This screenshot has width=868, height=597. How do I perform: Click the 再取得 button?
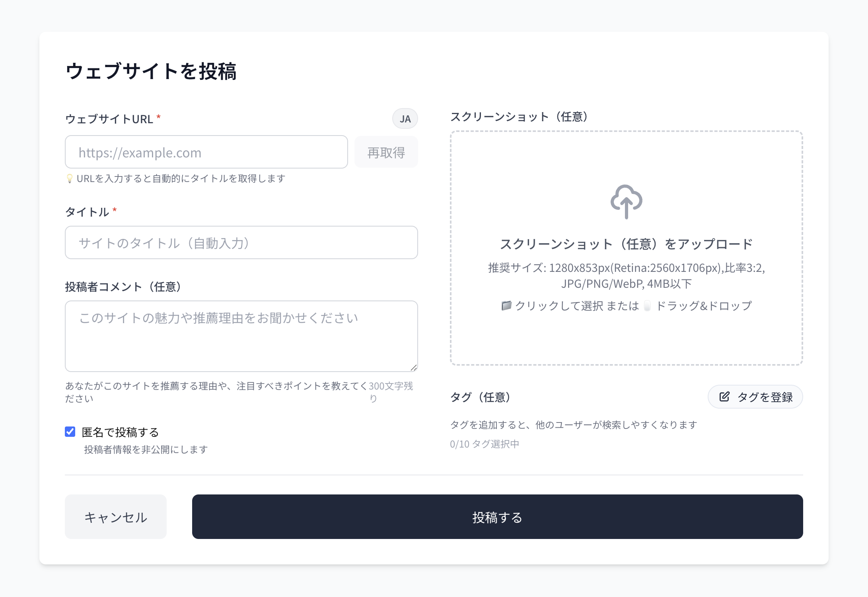(386, 152)
